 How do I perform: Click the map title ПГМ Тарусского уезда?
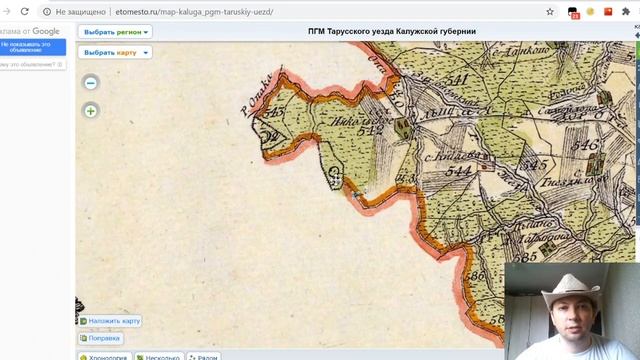pyautogui.click(x=392, y=31)
